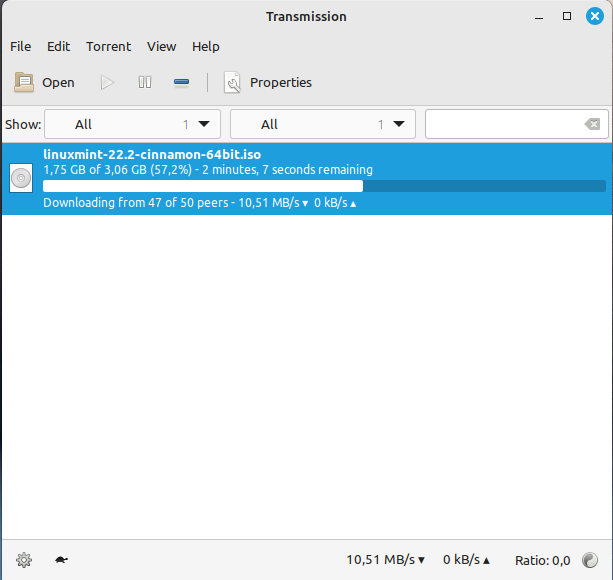This screenshot has height=580, width=613.
Task: Open the File menu
Action: click(x=20, y=47)
